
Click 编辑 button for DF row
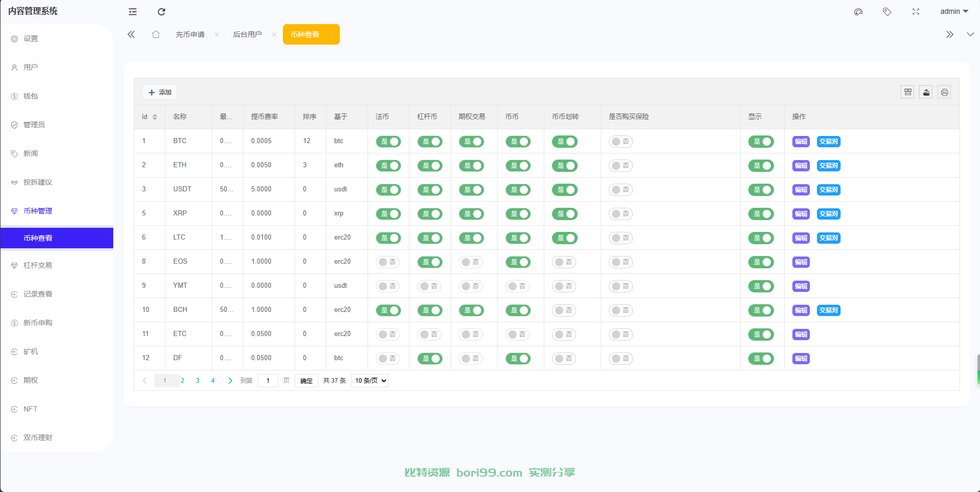[x=801, y=359]
